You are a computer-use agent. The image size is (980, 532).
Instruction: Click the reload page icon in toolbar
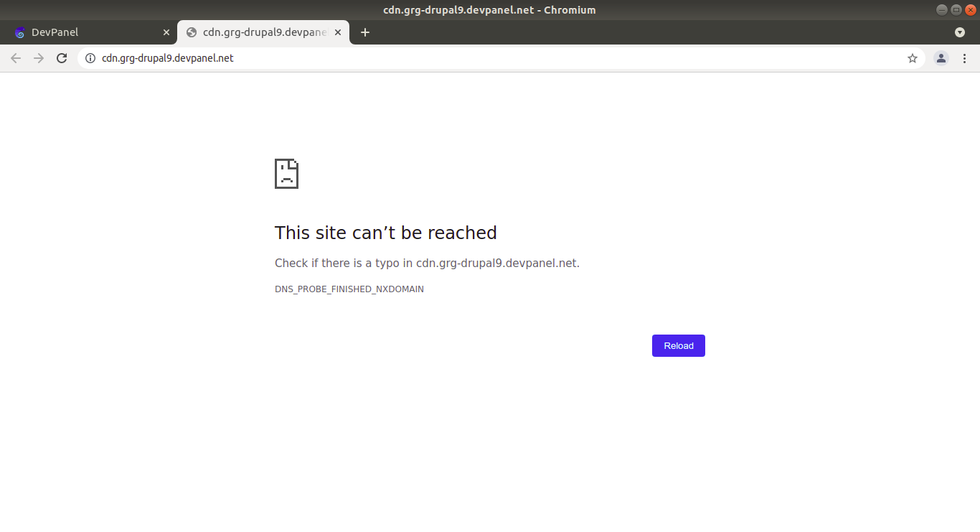tap(62, 58)
